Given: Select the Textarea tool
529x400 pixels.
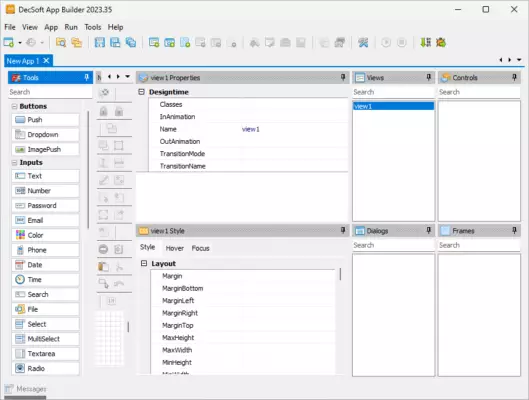Looking at the screenshot, I should point(46,354).
